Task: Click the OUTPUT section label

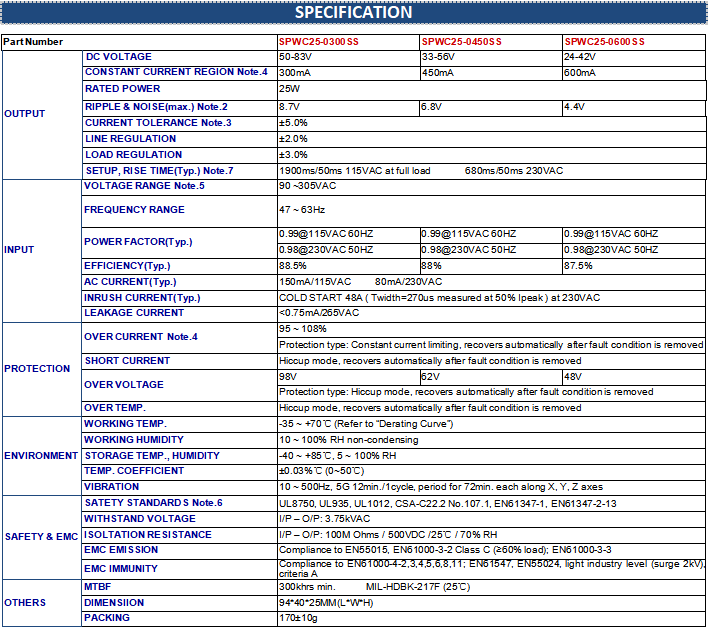Action: (25, 114)
